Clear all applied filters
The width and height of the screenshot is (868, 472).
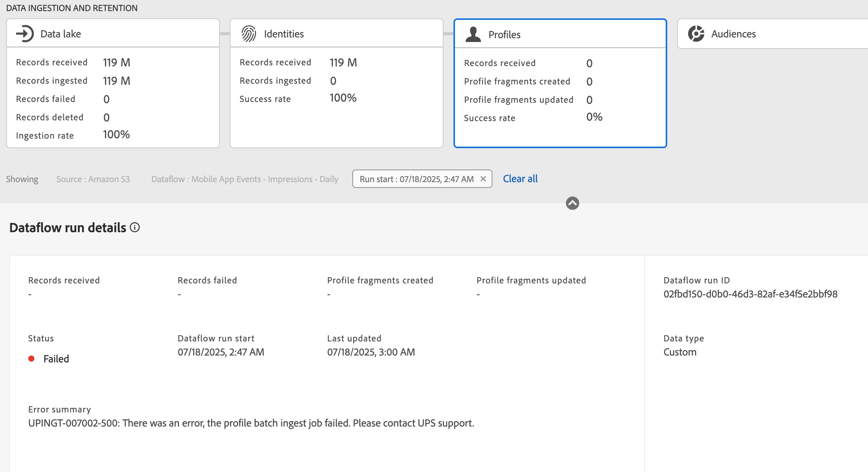[520, 179]
